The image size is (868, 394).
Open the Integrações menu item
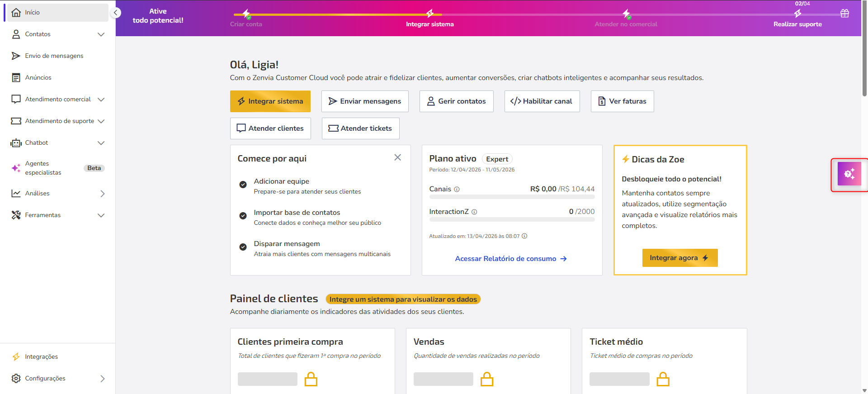58,356
